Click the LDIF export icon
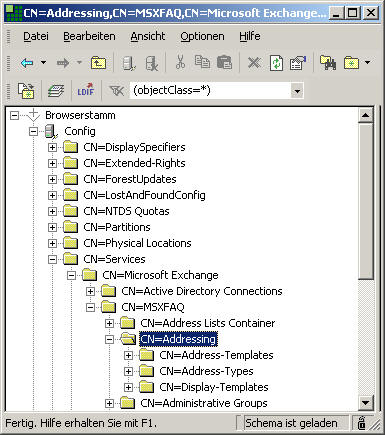The image size is (385, 435). click(x=86, y=90)
